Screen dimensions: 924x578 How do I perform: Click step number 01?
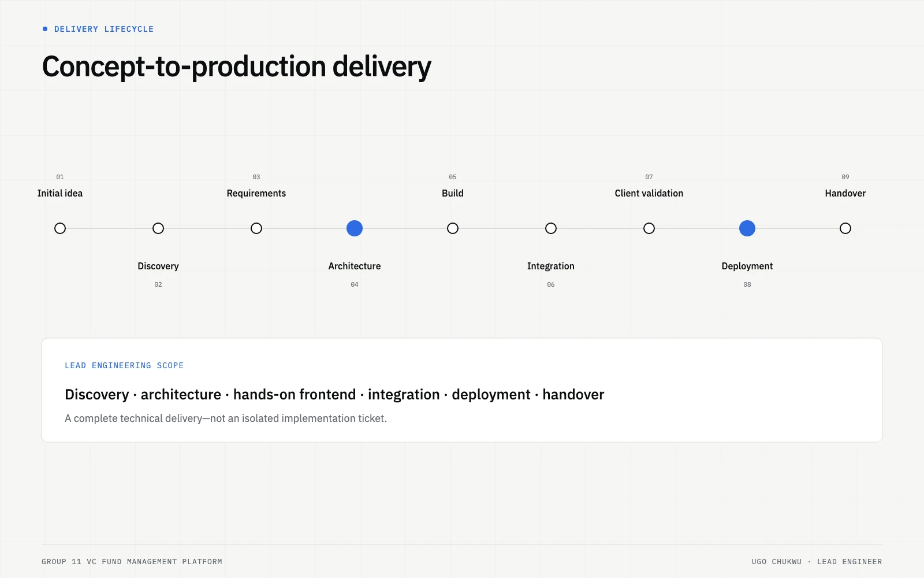(x=60, y=177)
